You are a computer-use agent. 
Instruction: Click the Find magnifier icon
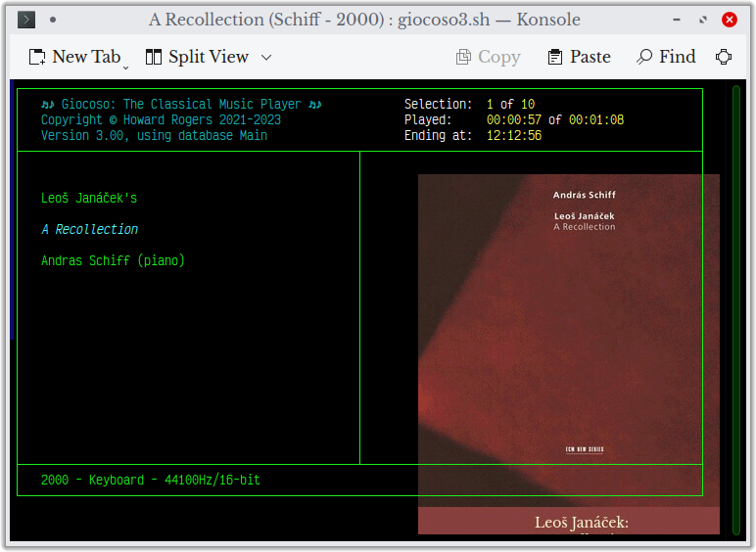point(644,57)
